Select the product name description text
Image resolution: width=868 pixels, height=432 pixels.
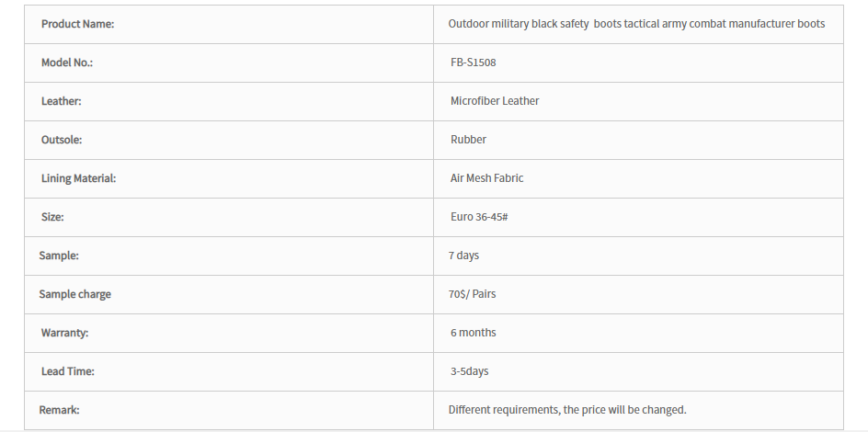(x=636, y=24)
